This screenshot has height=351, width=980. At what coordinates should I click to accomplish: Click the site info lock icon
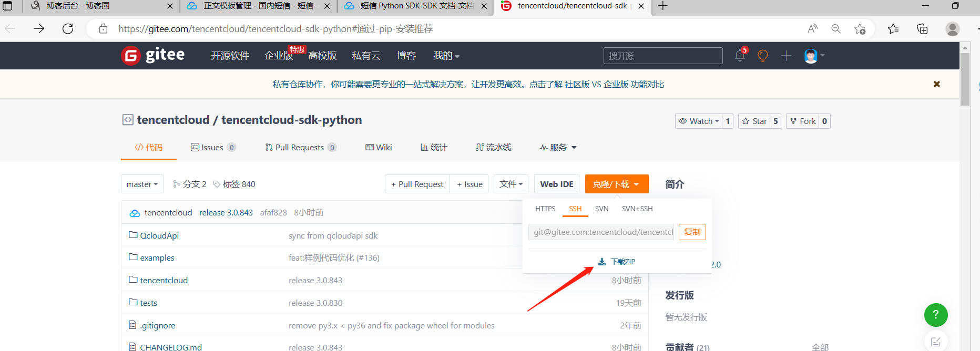[104, 28]
